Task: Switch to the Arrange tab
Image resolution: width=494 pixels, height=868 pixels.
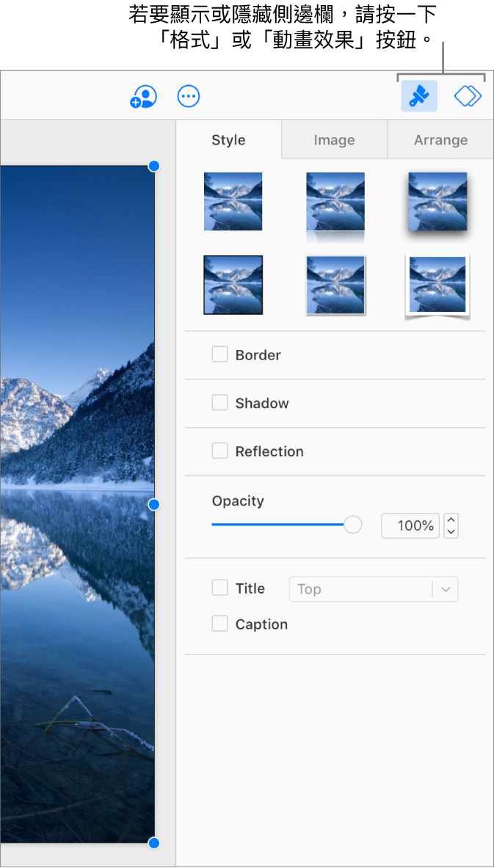Action: pyautogui.click(x=441, y=140)
